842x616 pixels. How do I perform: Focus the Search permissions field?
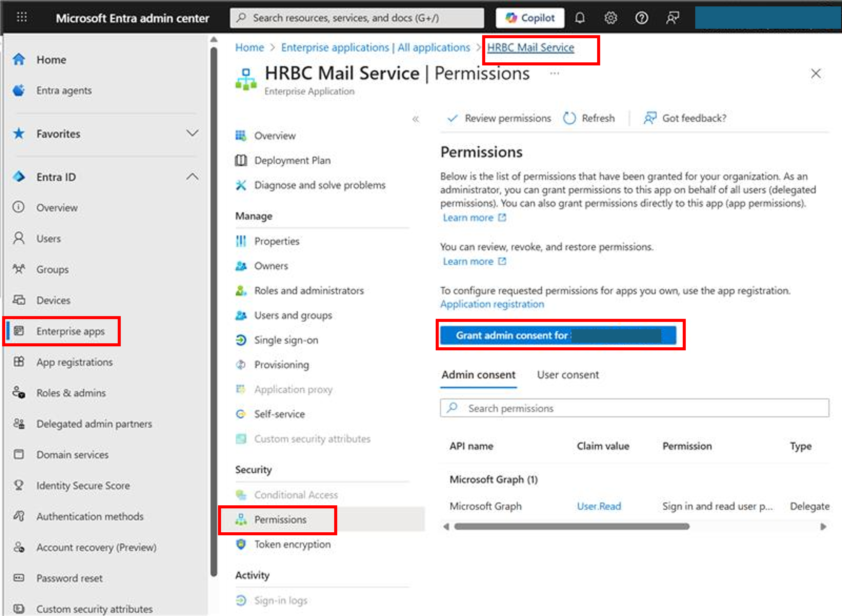634,408
